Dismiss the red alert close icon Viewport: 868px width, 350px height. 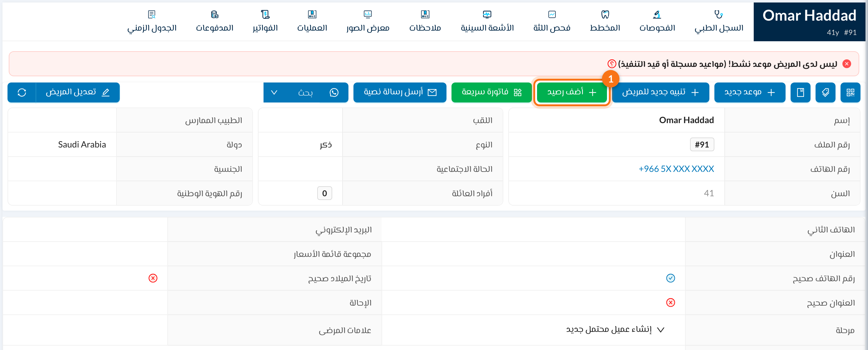(847, 64)
